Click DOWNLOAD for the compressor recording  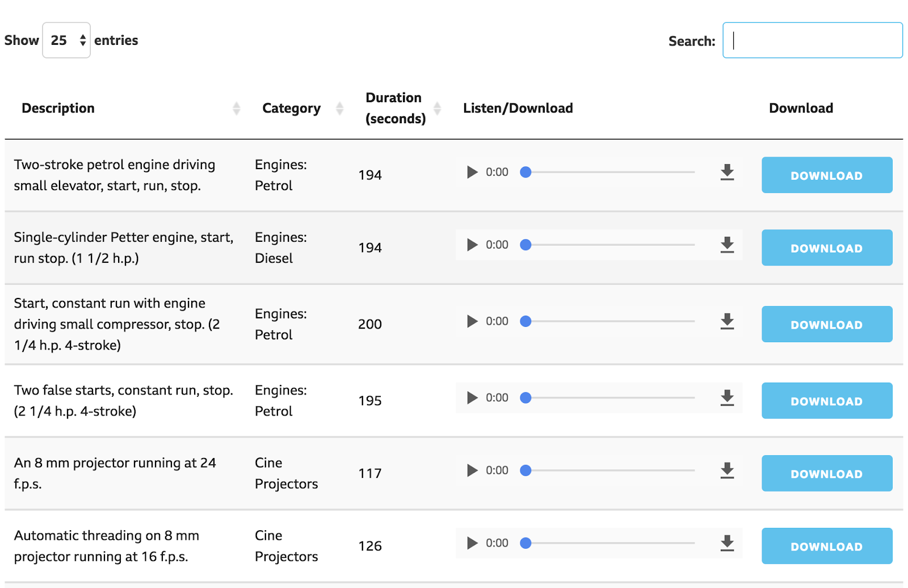tap(826, 324)
